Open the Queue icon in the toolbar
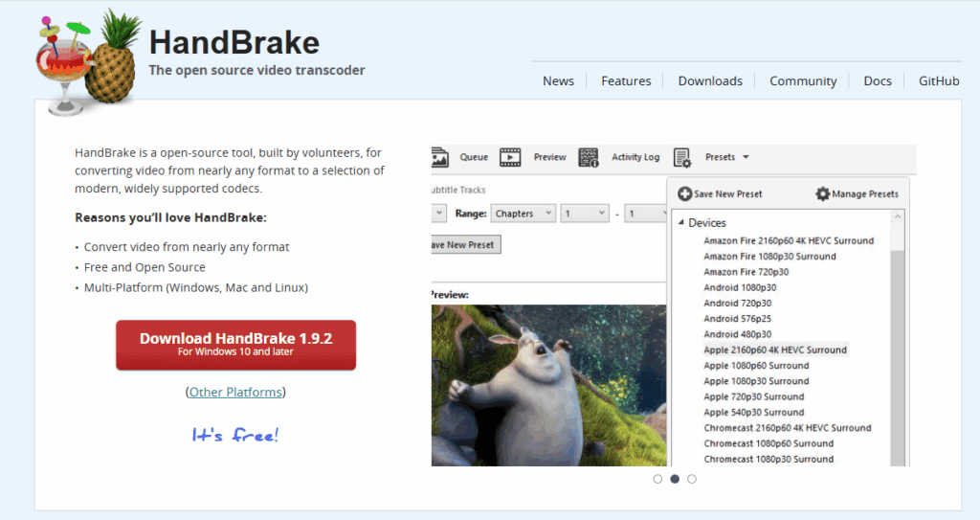The image size is (980, 520). point(440,157)
